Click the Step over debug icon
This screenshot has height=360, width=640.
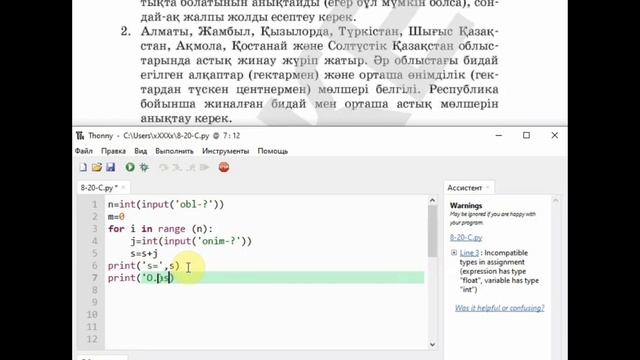163,167
